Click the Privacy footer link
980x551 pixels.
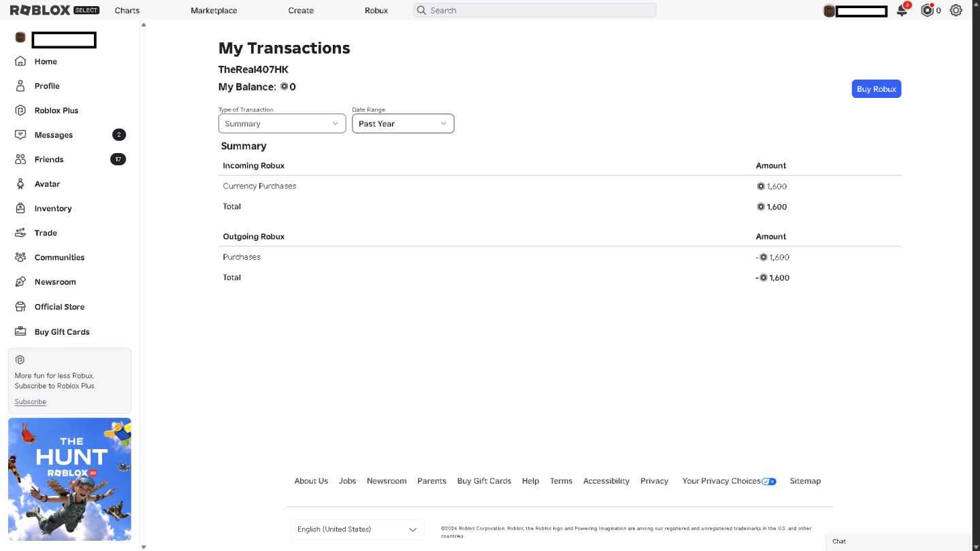pos(654,481)
